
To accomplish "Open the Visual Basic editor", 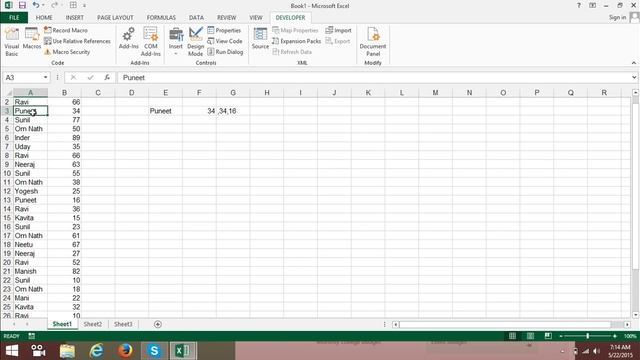I will (x=11, y=42).
